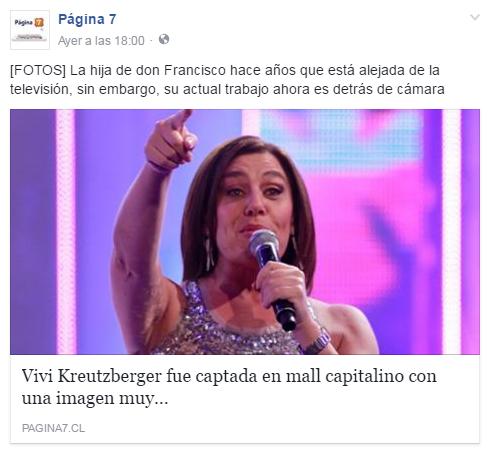The width and height of the screenshot is (491, 456).
Task: Click caption line 'televisión, sin embargo, su actual trabajo'
Action: click(140, 89)
